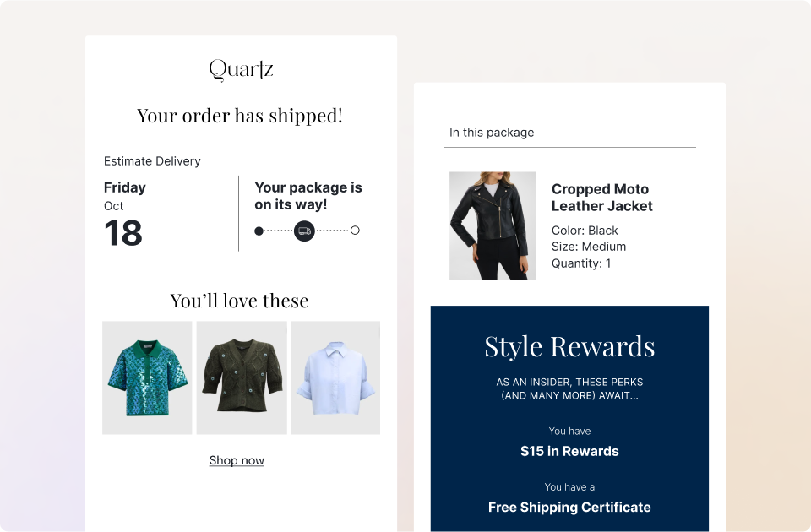The height and width of the screenshot is (532, 811).
Task: Click the Style Rewards heading
Action: coord(569,346)
